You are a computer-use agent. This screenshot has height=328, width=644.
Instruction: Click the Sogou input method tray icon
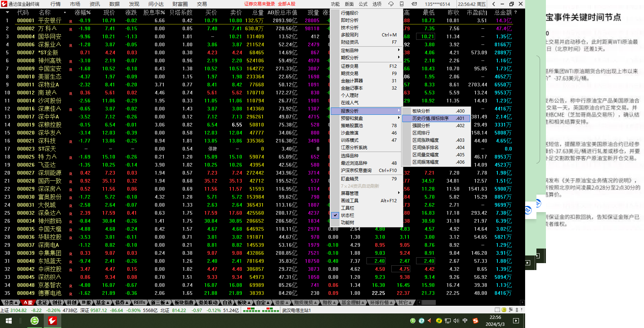tap(475, 321)
